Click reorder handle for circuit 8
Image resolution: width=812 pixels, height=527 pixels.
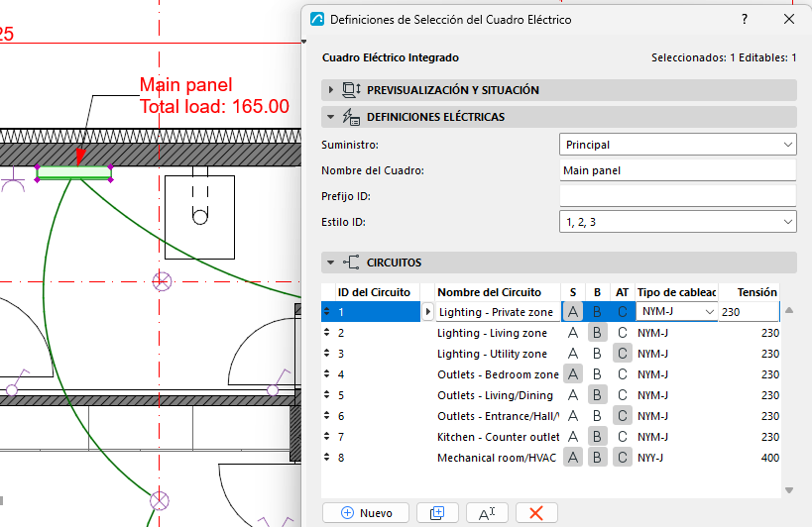pyautogui.click(x=327, y=457)
